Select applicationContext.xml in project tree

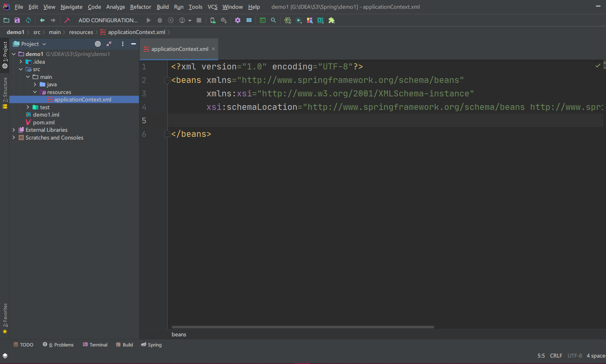pos(74,99)
